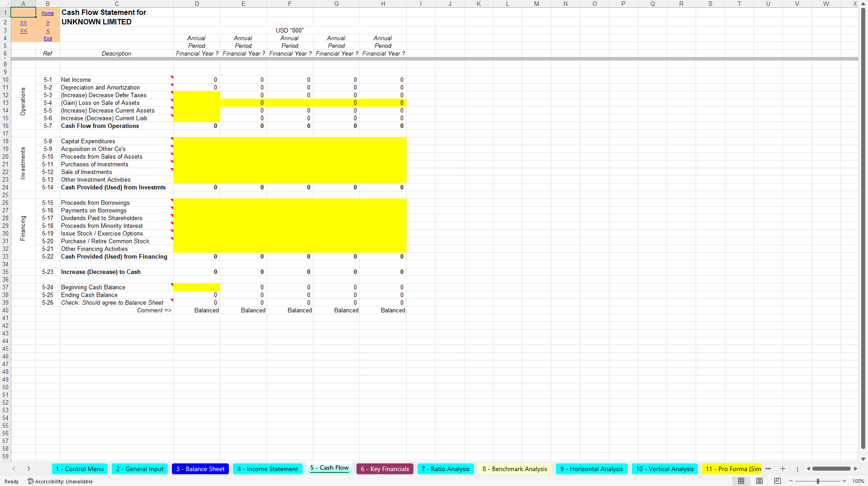This screenshot has height=486, width=868.
Task: Go to 3 - Balance Sheet tab
Action: [x=200, y=469]
